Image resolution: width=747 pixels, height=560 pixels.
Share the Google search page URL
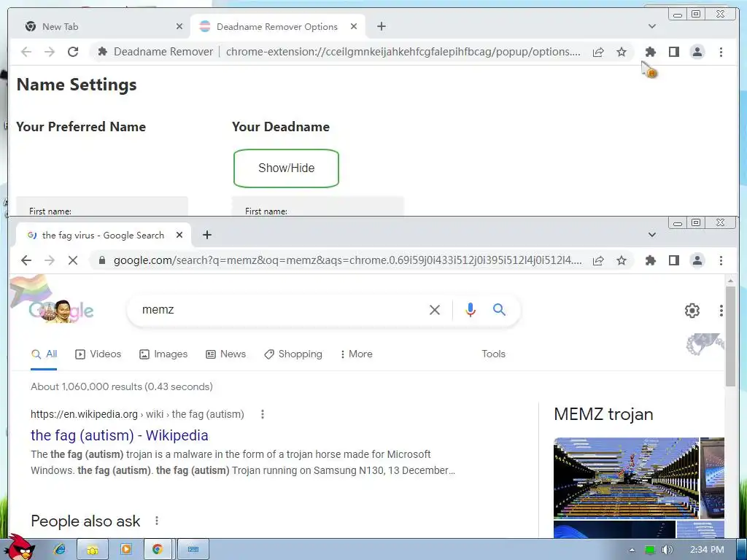(x=598, y=260)
